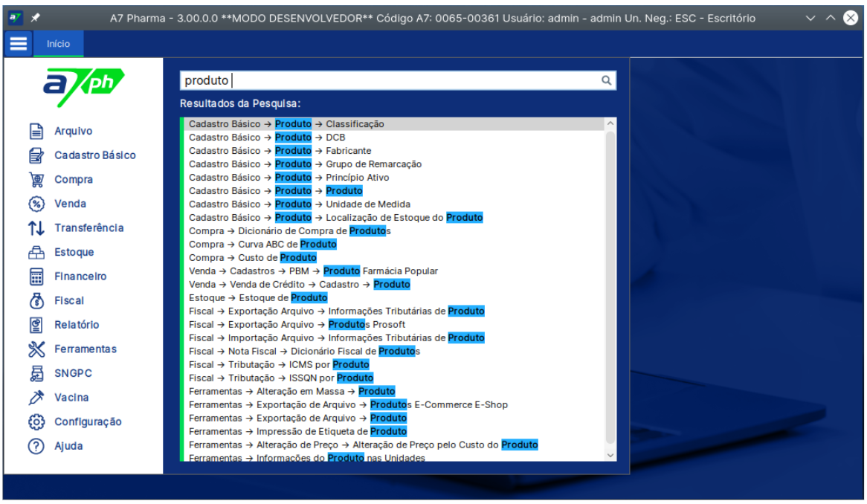This screenshot has width=867, height=504.
Task: Click the Ajuda question mark icon
Action: pyautogui.click(x=36, y=446)
